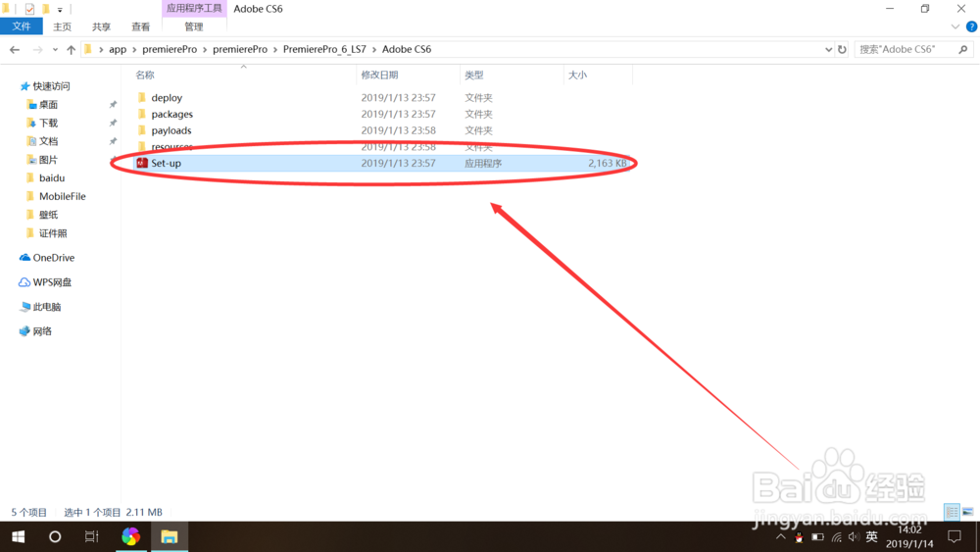Show hidden tray icons chevron
980x552 pixels.
pos(780,536)
